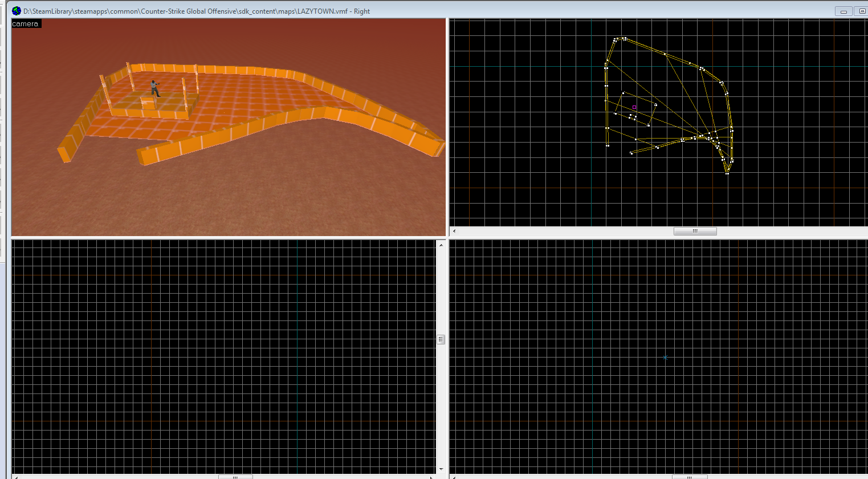The width and height of the screenshot is (868, 479).
Task: Click left scroll arrow of top-right viewport
Action: 454,232
